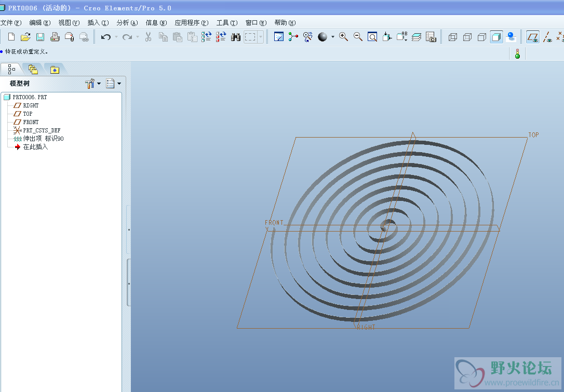Open the model tree Settings dropdown
564x392 pixels.
[93, 84]
